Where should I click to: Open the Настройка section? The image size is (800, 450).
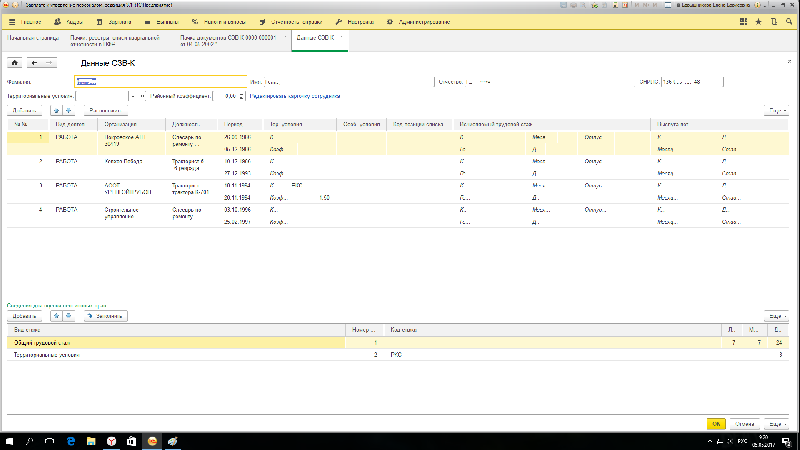pyautogui.click(x=355, y=22)
